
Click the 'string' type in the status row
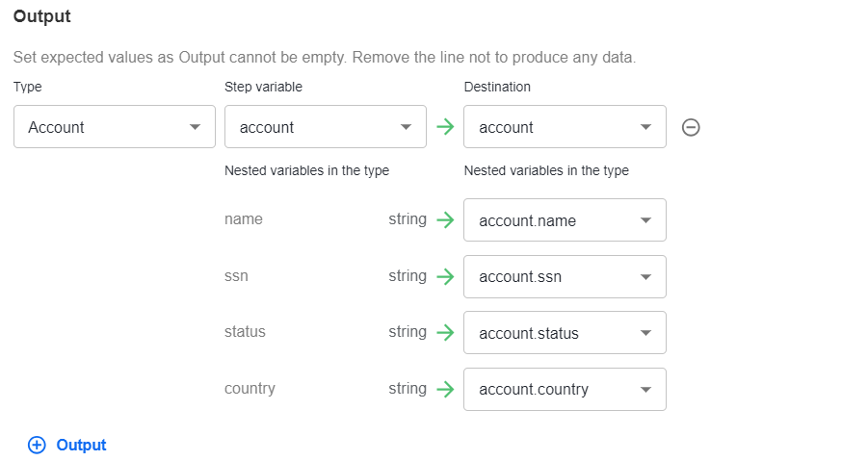[408, 332]
